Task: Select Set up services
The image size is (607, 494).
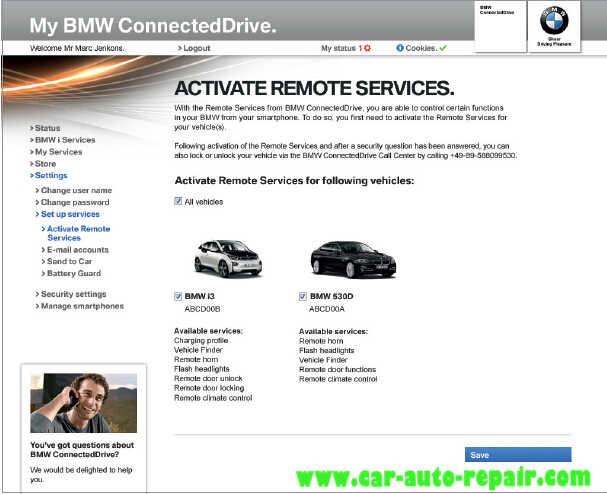Action: click(67, 214)
